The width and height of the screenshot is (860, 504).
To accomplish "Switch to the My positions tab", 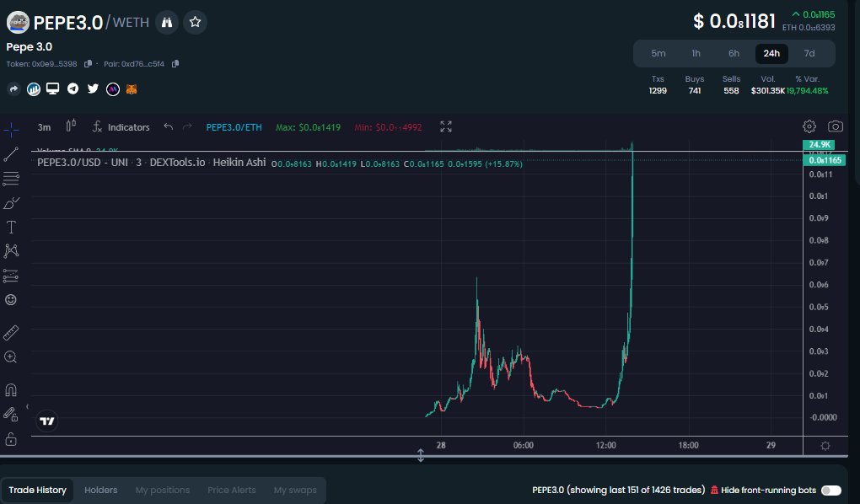I will pyautogui.click(x=163, y=491).
